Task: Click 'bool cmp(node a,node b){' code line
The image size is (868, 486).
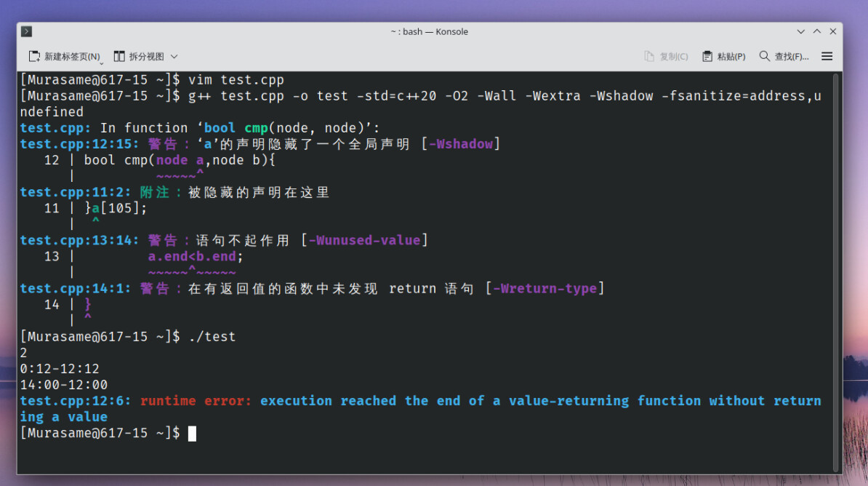Action: pos(180,160)
